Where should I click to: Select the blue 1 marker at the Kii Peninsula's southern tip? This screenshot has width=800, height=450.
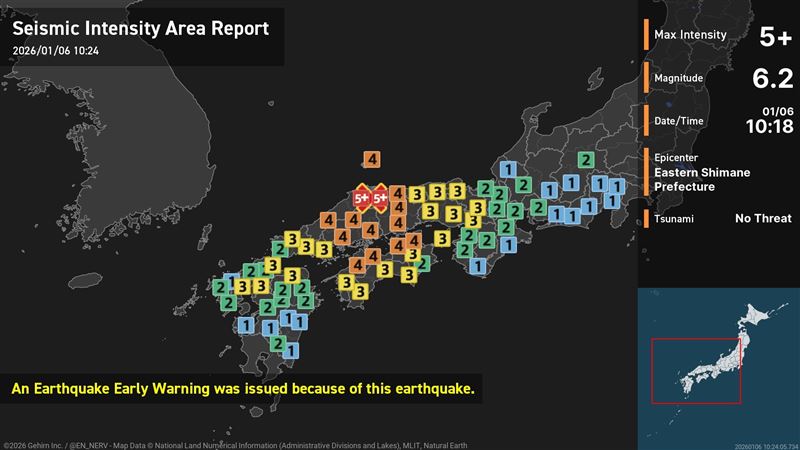pos(478,266)
